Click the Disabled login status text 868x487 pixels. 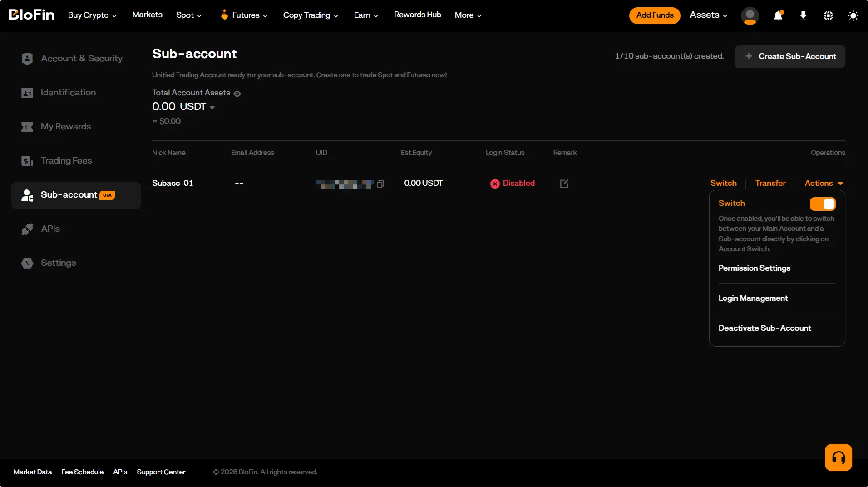[x=518, y=183]
